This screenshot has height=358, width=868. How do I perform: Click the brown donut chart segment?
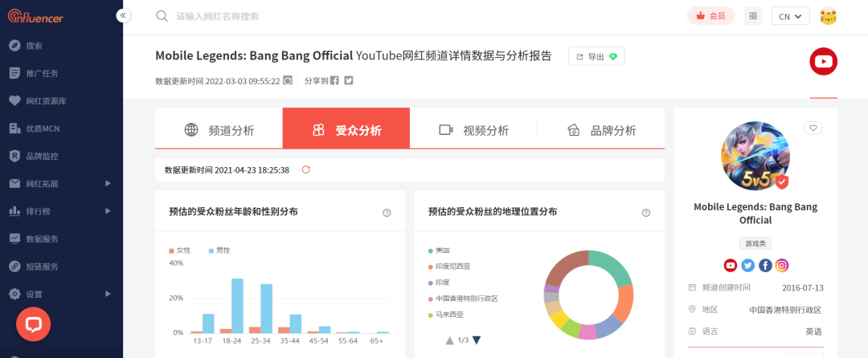[x=565, y=267]
